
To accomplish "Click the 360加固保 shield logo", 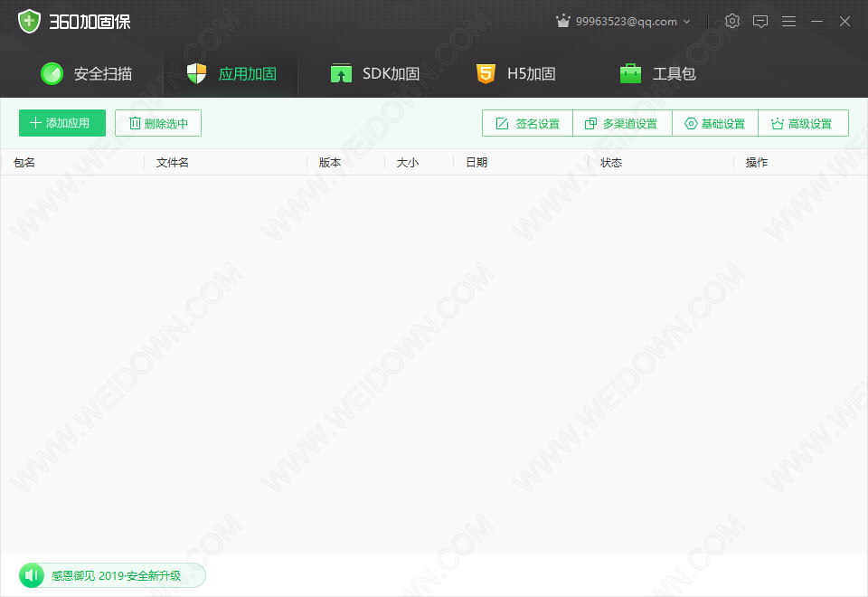I will [x=29, y=22].
